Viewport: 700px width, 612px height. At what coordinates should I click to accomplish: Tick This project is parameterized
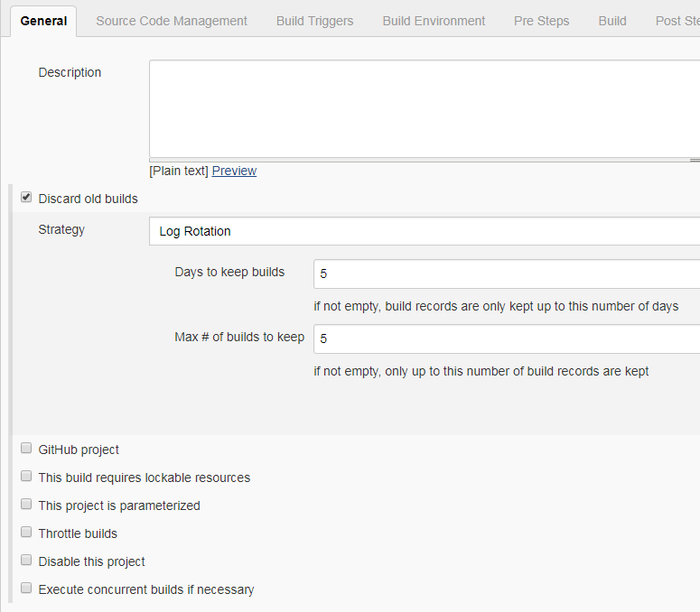26,505
